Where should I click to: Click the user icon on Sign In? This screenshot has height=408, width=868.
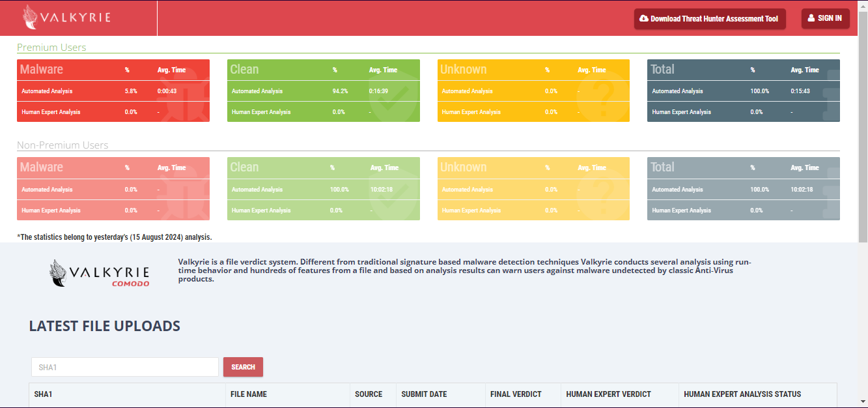pyautogui.click(x=811, y=18)
